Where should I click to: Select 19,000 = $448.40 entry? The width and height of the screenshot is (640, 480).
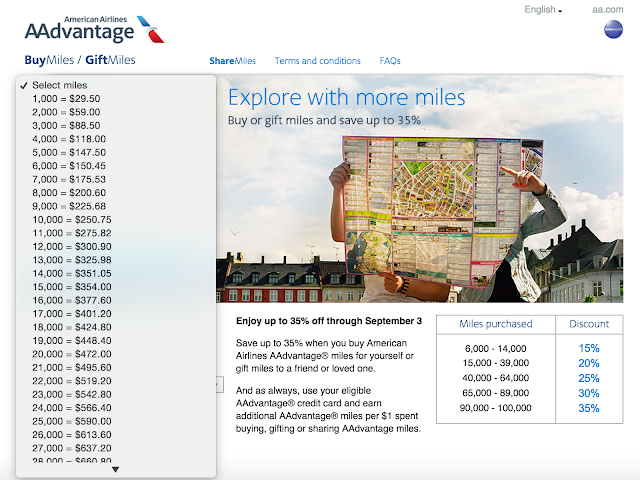(116, 341)
